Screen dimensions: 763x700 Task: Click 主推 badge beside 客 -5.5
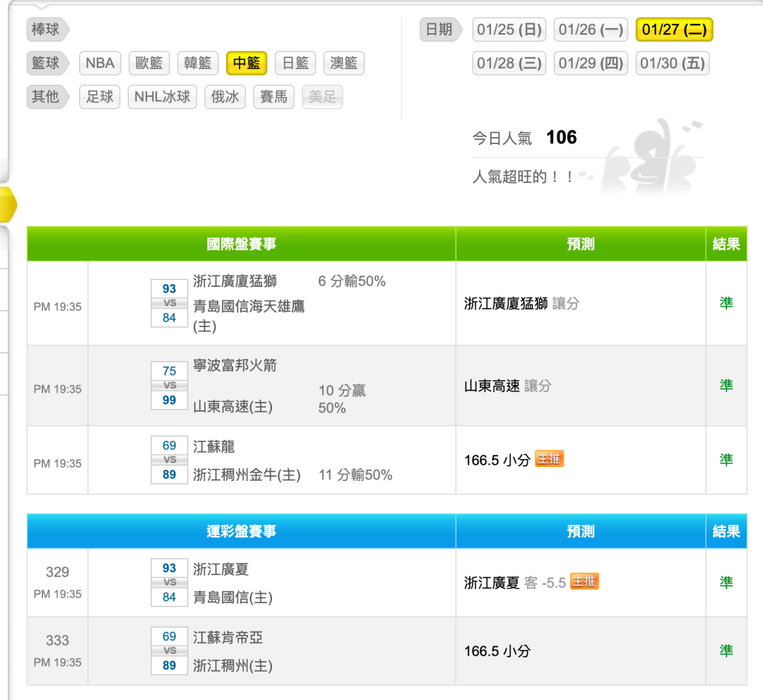point(584,581)
